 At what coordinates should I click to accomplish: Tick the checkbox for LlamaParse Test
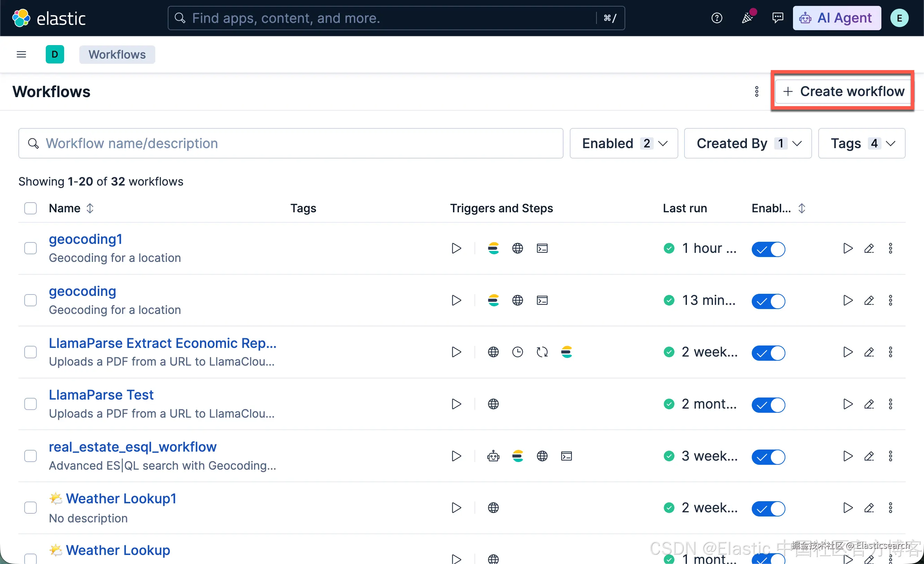30,404
